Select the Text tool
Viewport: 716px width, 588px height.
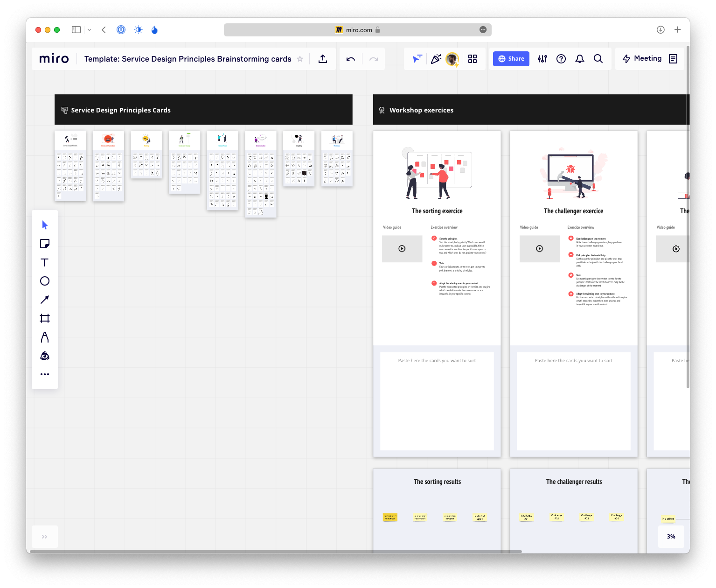tap(45, 262)
